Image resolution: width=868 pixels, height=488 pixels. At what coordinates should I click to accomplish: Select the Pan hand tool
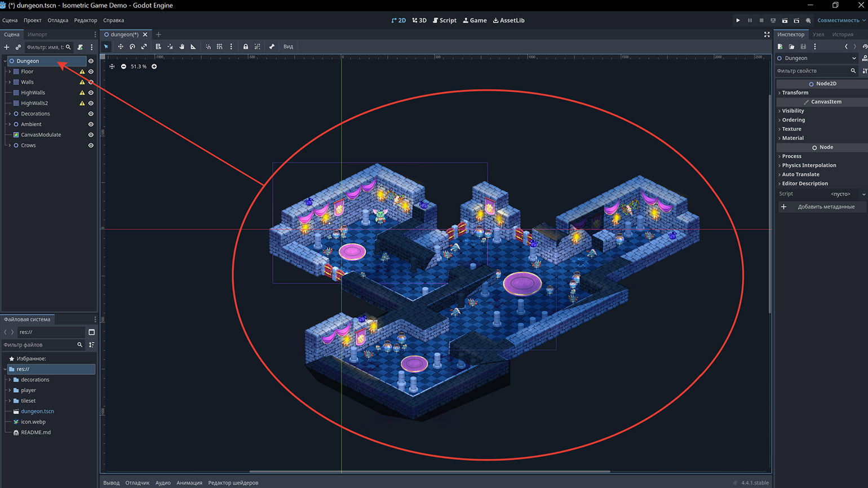(x=181, y=47)
